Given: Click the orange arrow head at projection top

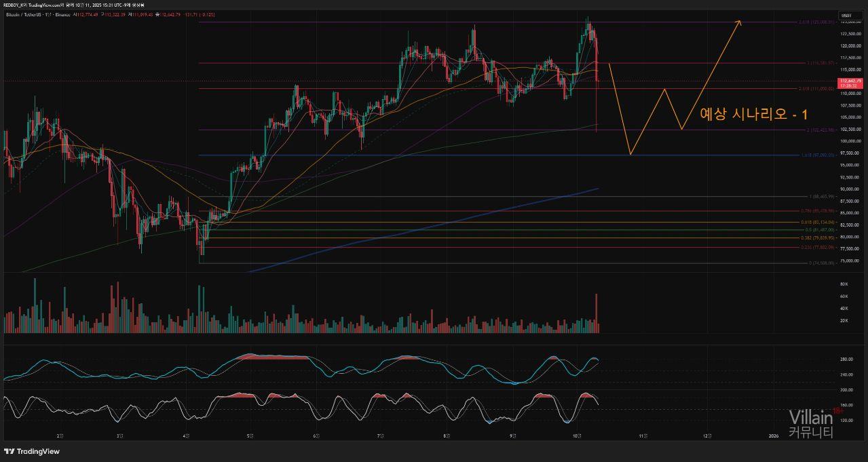Looking at the screenshot, I should click(740, 23).
